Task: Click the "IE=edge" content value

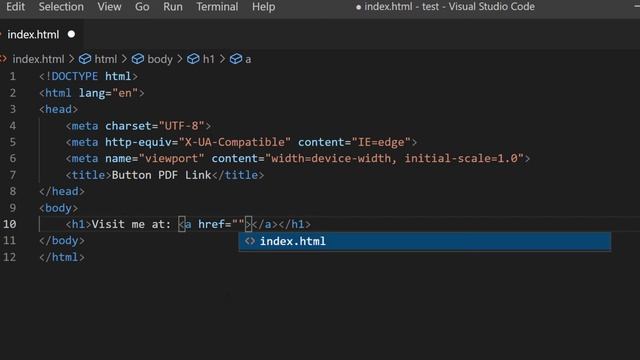Action: [381, 142]
